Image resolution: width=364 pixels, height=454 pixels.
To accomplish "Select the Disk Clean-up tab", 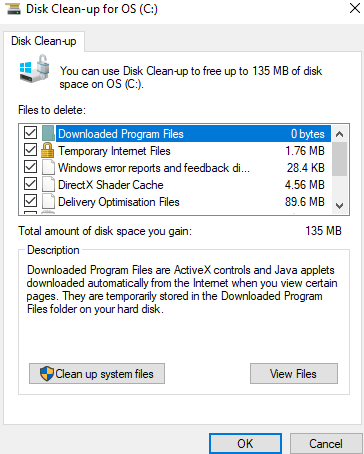I will [x=44, y=41].
